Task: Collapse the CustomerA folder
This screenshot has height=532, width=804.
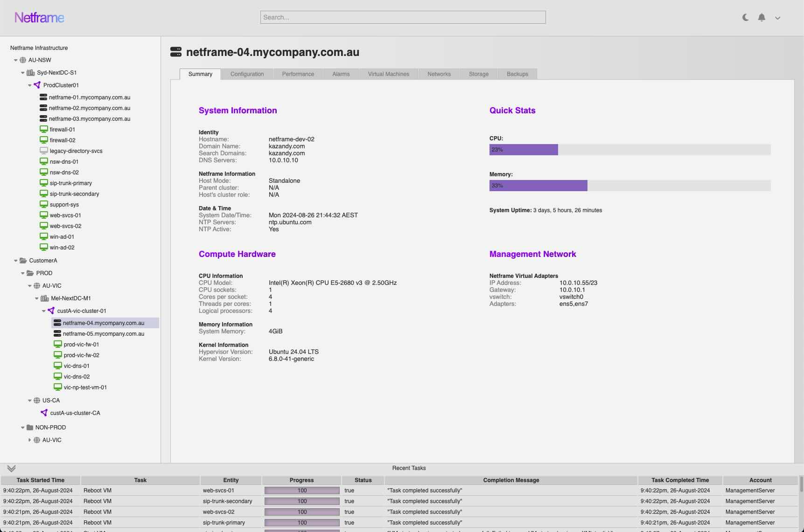Action: (x=15, y=261)
